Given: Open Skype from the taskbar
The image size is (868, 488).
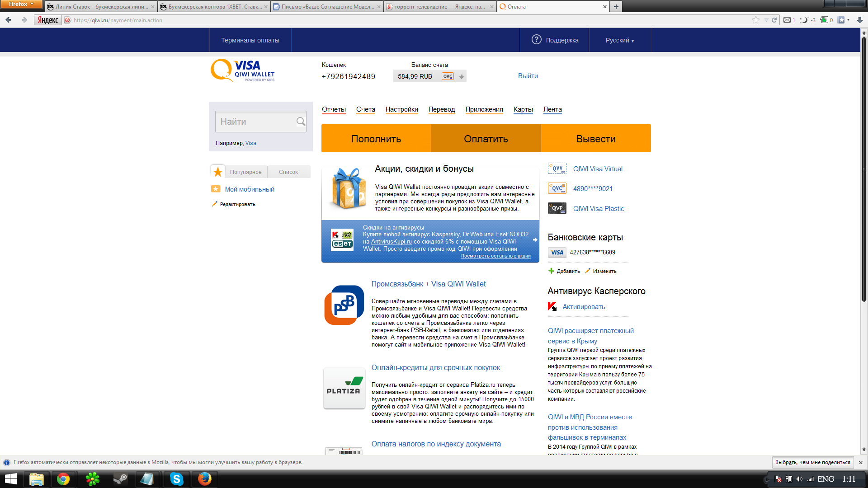Looking at the screenshot, I should point(176,479).
